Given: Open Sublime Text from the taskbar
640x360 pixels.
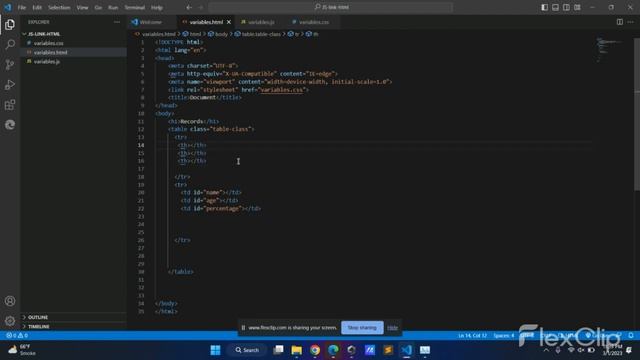Looking at the screenshot, I should (388, 350).
